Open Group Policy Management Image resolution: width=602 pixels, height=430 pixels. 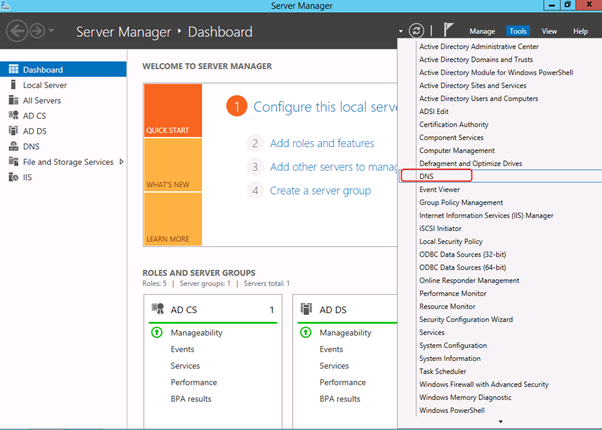[x=461, y=202]
